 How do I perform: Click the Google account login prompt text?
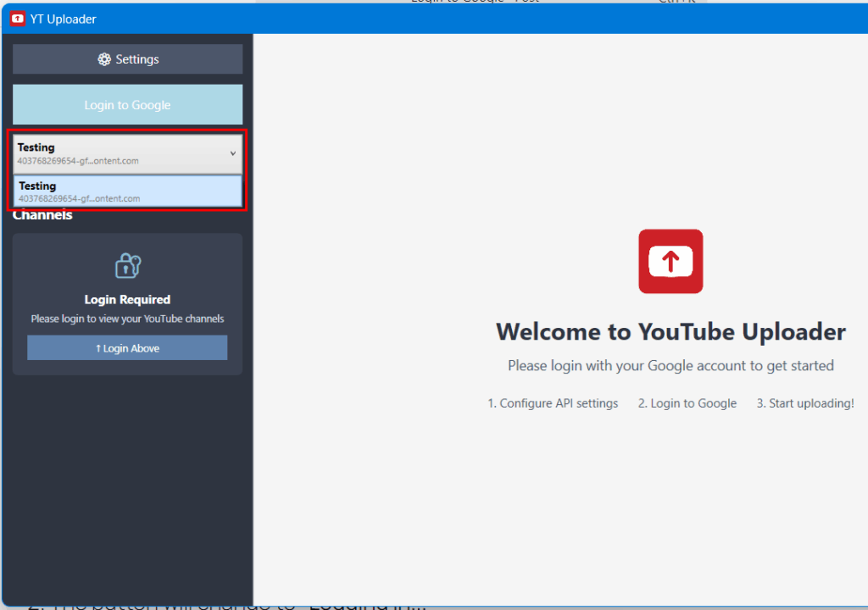click(x=670, y=366)
